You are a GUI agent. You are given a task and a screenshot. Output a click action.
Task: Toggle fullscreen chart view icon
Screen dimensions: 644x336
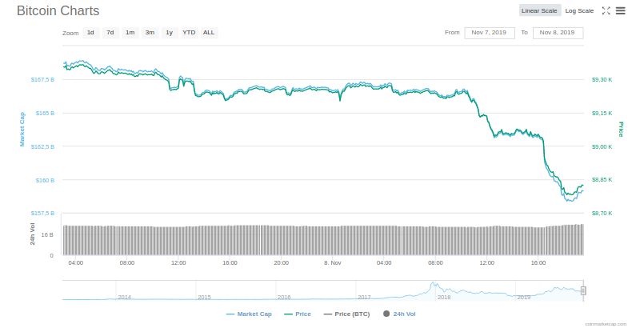[606, 10]
